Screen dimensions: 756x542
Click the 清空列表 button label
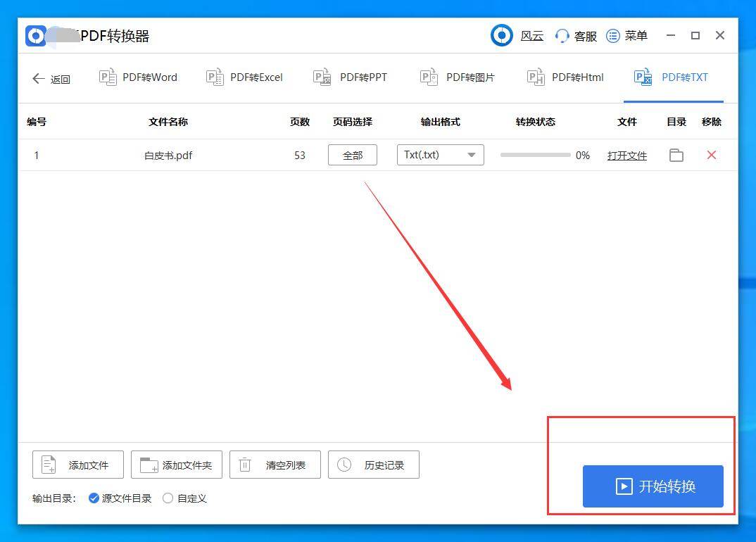(285, 465)
